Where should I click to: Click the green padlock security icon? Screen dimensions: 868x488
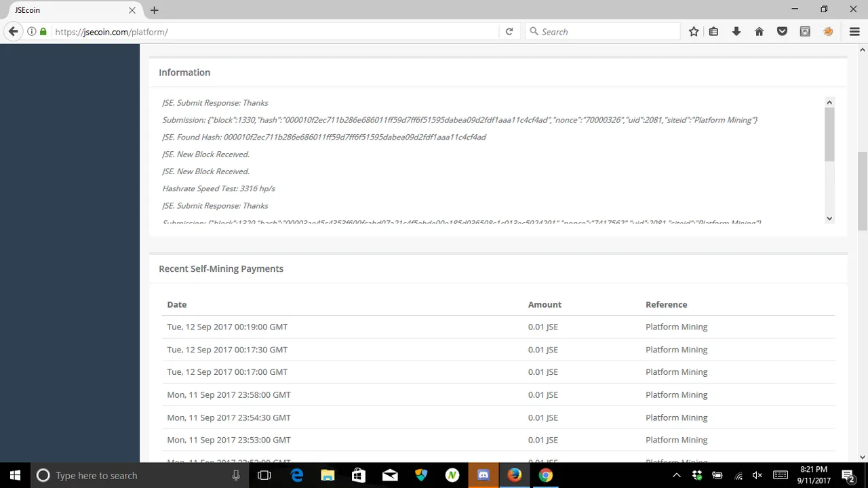tap(43, 32)
